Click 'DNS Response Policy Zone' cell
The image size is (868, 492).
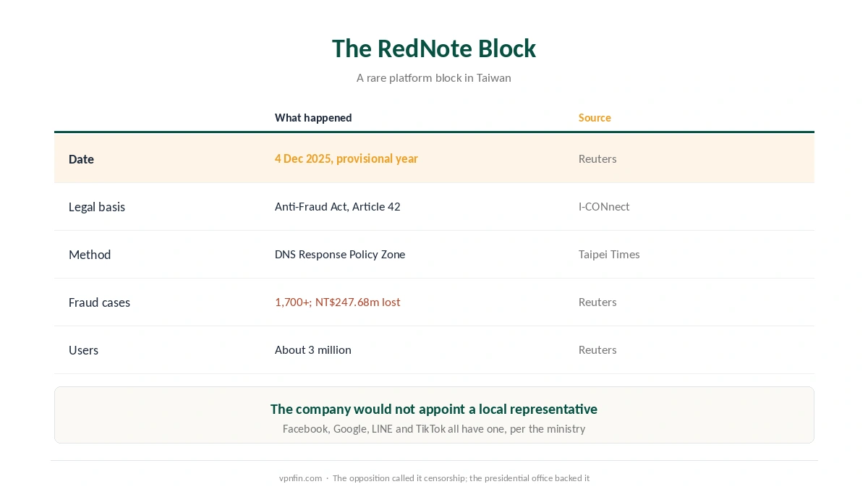coord(340,254)
